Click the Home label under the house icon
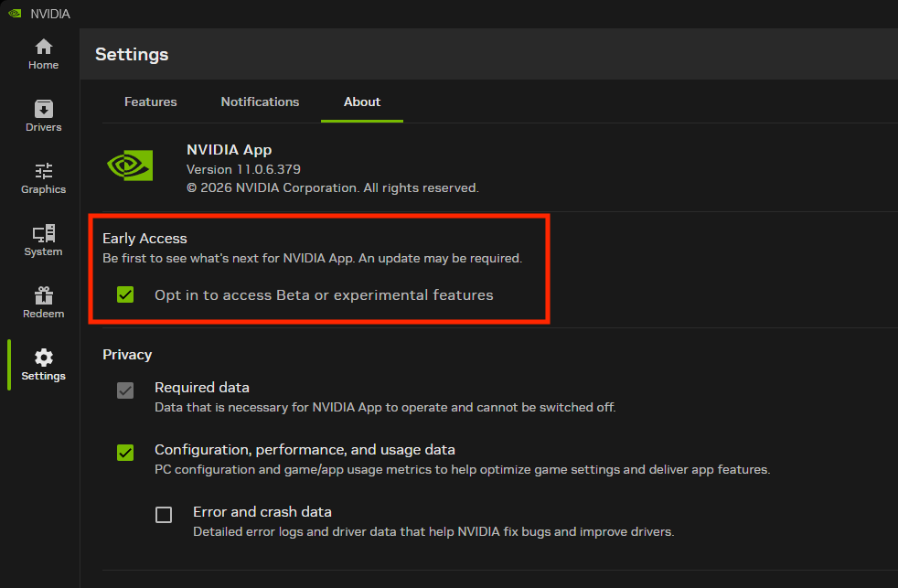 tap(43, 65)
